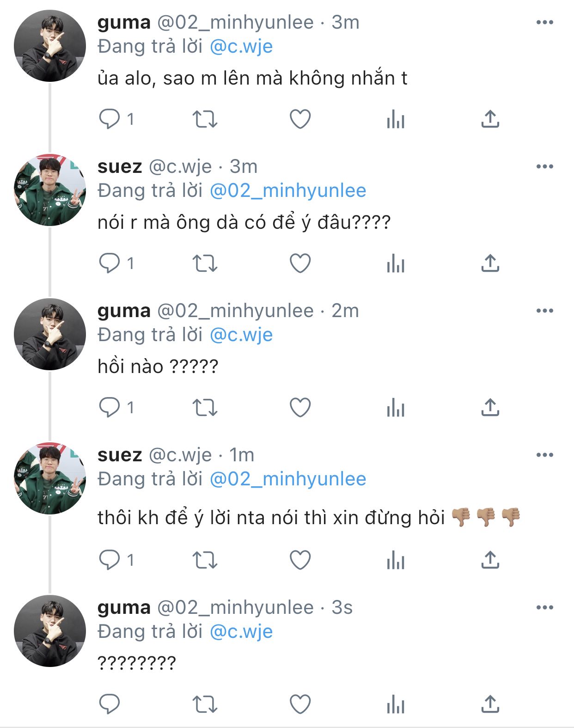Open the guma display name on "hồi nào" tweet
The width and height of the screenshot is (574, 728).
click(124, 311)
